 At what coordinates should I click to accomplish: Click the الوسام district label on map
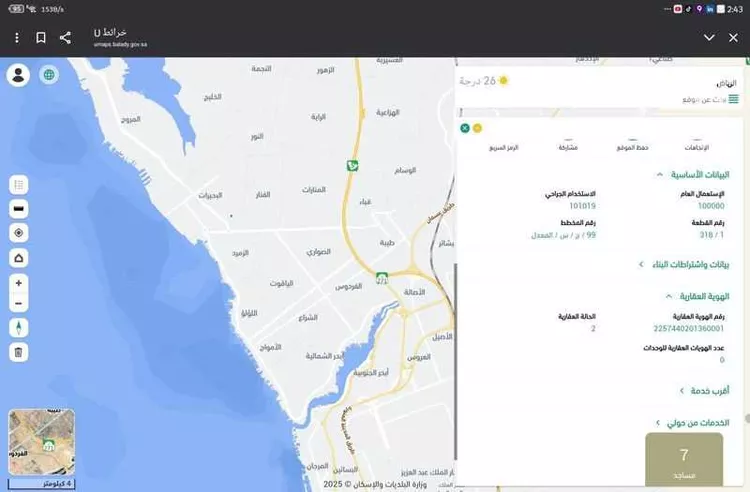(x=405, y=170)
